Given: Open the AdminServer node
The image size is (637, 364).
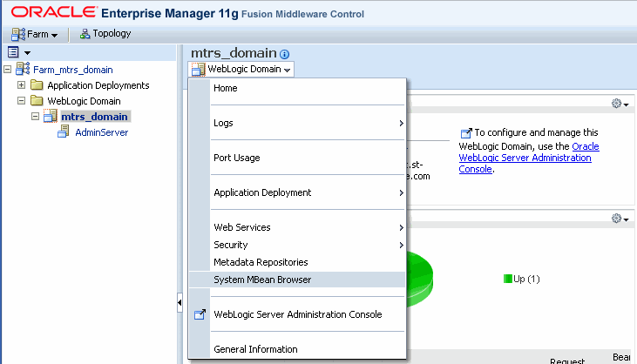Looking at the screenshot, I should (x=102, y=132).
